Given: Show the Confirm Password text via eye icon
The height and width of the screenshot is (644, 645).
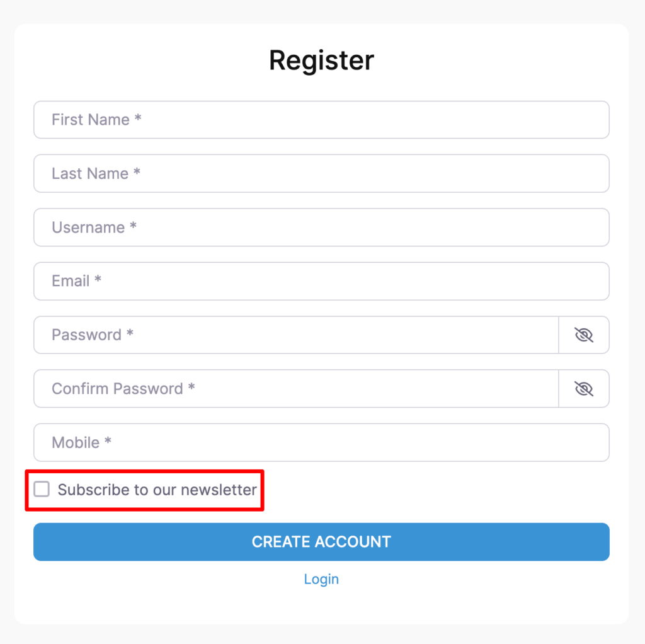Looking at the screenshot, I should pos(584,389).
